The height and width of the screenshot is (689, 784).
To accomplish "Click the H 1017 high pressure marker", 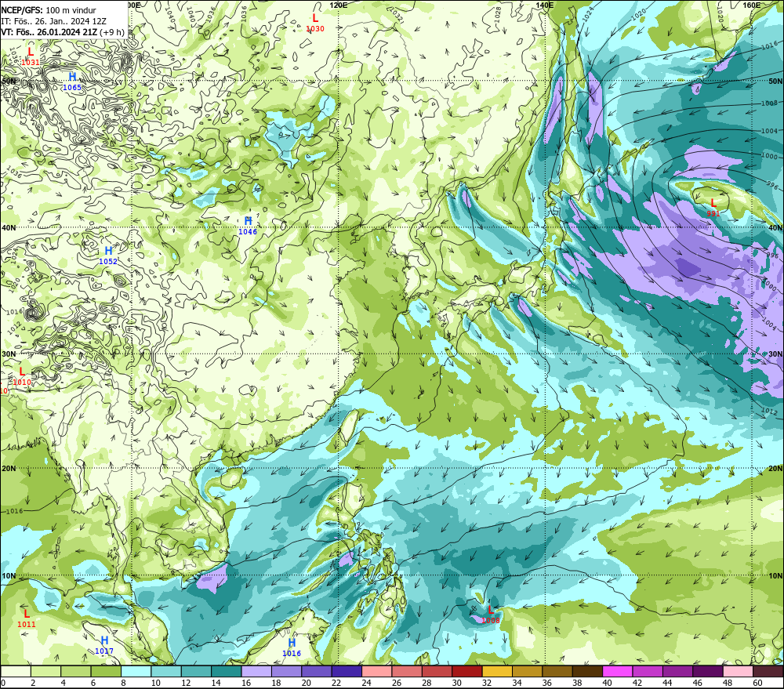I will (104, 646).
